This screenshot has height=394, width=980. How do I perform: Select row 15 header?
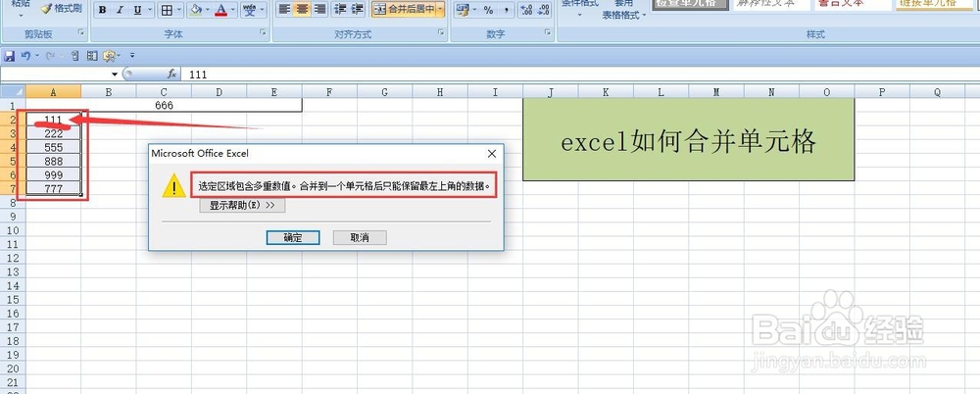(x=13, y=300)
